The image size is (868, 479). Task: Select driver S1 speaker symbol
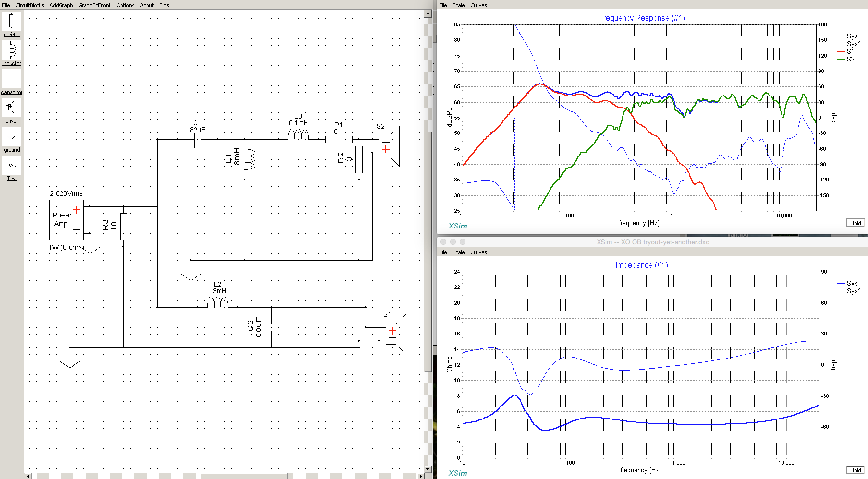click(x=396, y=334)
